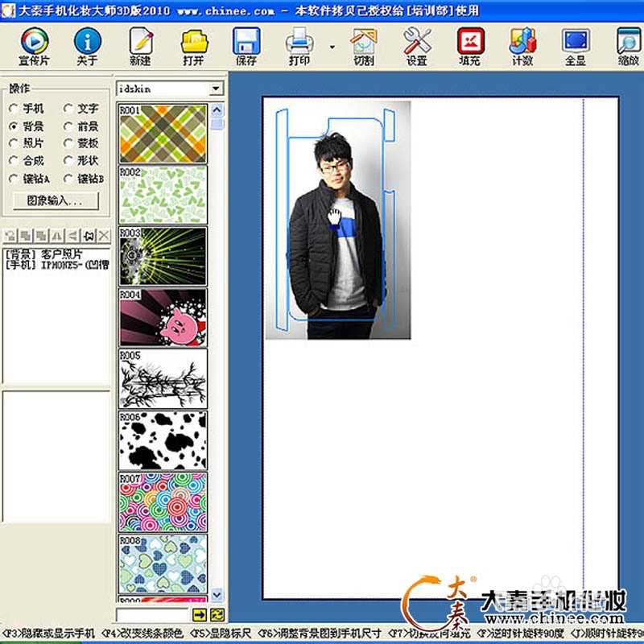Print the design with 打印
Viewport: 644px width, 644px height.
tap(299, 47)
